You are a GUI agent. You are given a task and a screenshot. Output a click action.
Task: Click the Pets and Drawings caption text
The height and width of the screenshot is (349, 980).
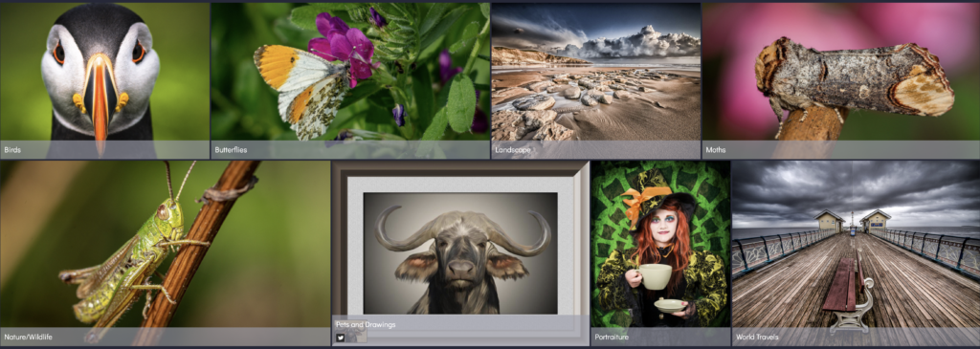[366, 325]
